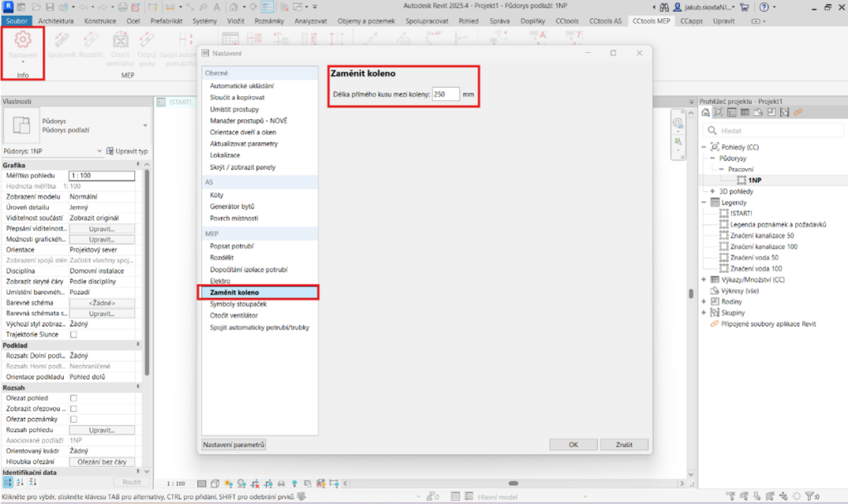This screenshot has width=848, height=504.
Task: Click the straight piece length field 250
Action: [x=446, y=94]
